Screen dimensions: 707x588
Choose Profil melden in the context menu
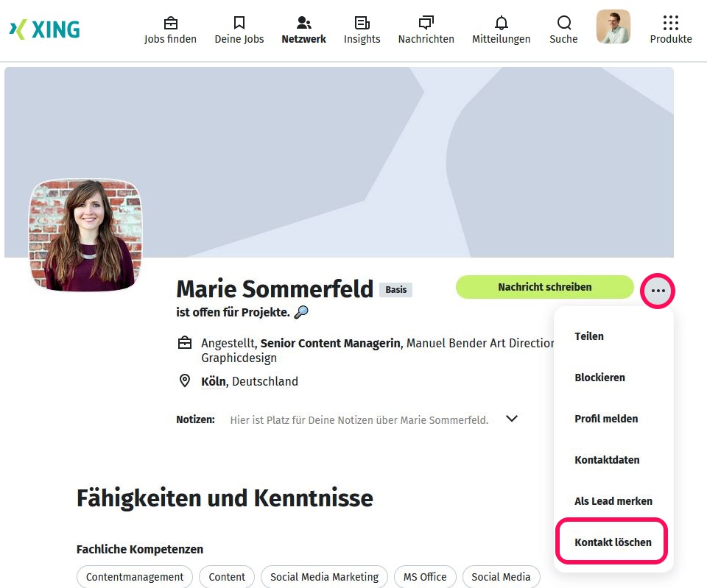pyautogui.click(x=606, y=418)
